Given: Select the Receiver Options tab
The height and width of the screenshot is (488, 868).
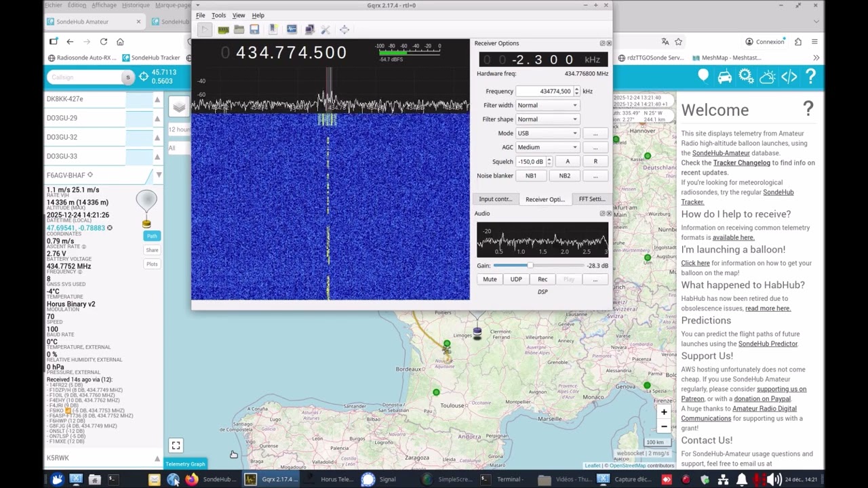Looking at the screenshot, I should point(545,199).
